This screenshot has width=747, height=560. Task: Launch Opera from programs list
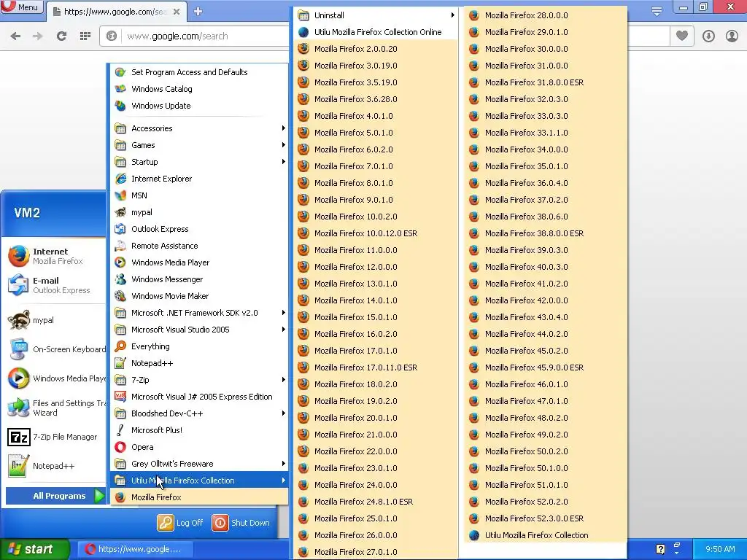coord(199,447)
